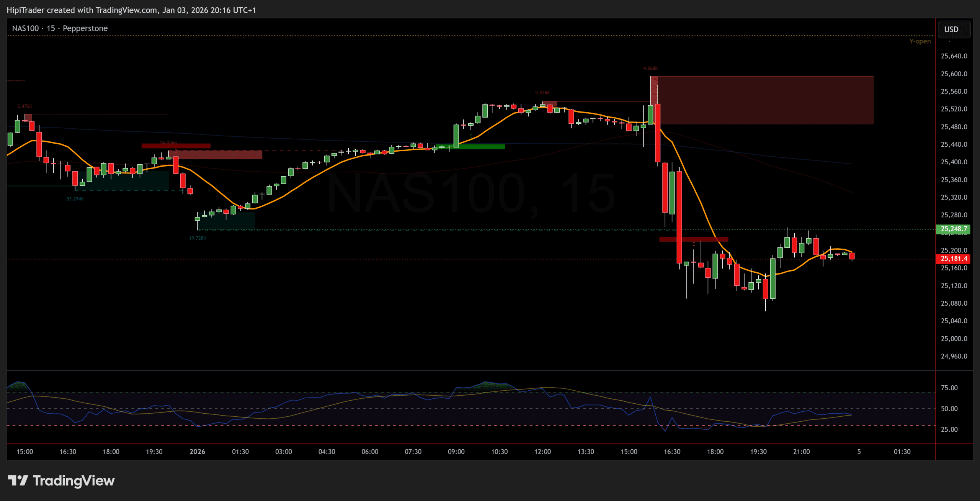
Task: Click the 2.476K red volume label
Action: coord(24,106)
